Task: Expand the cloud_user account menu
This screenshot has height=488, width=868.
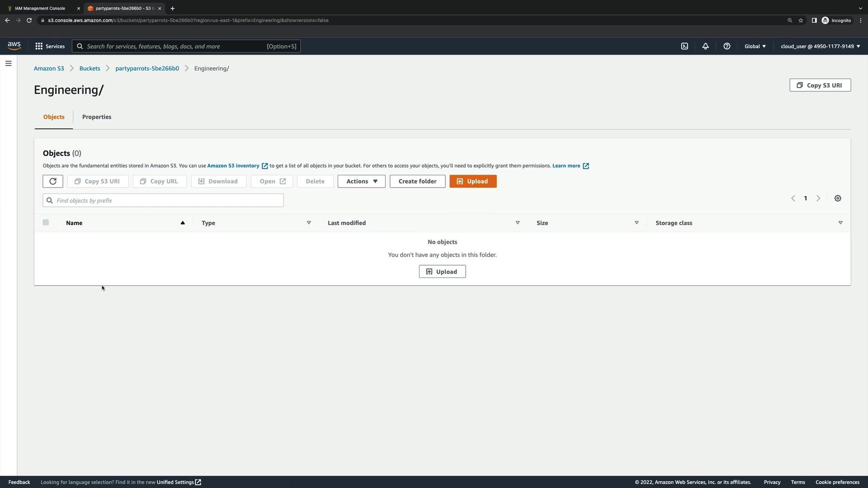Action: (820, 46)
